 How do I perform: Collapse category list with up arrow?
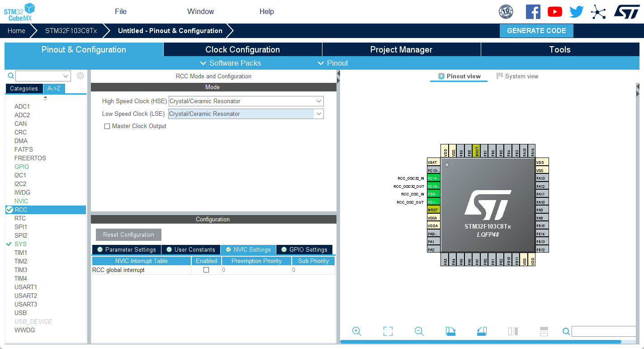click(45, 98)
